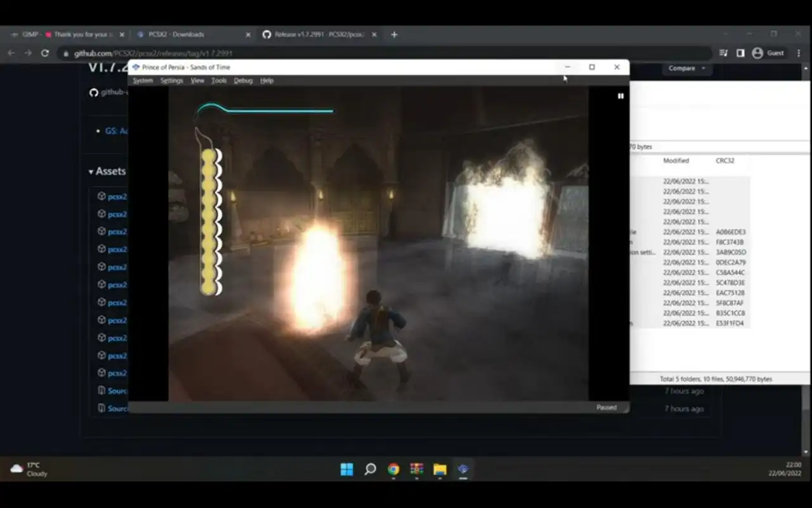Toggle Chrome side panel icon

point(740,53)
